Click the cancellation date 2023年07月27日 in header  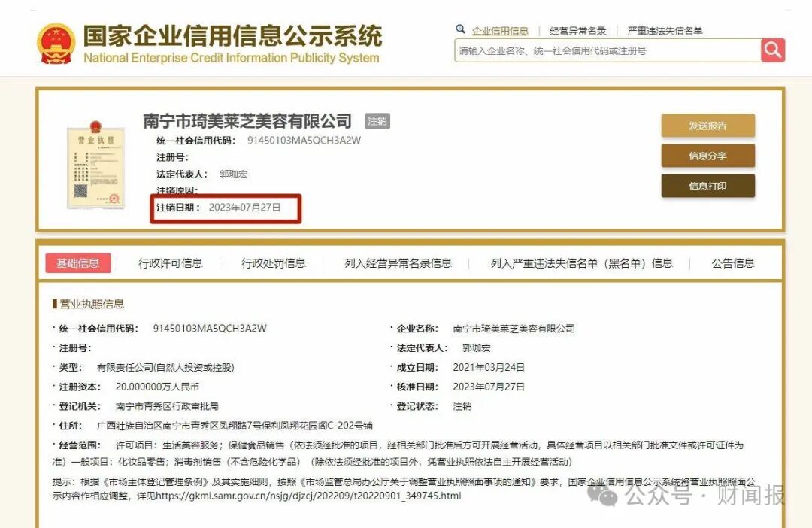(x=244, y=208)
